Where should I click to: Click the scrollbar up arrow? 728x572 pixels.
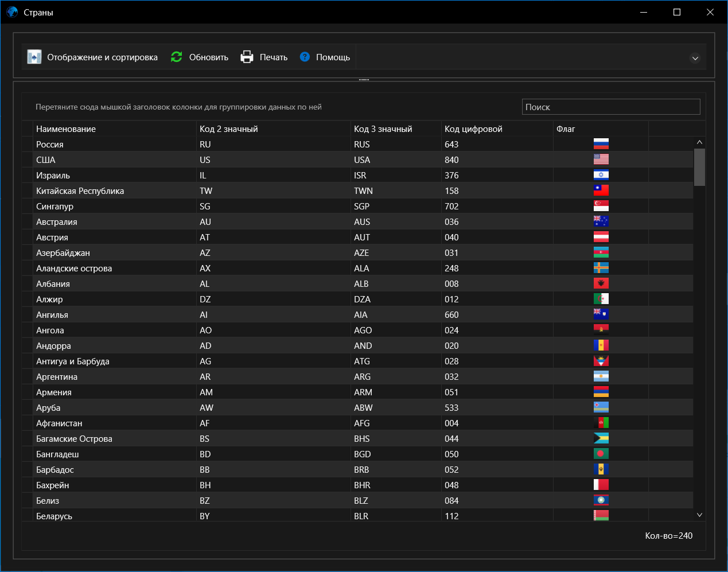(x=699, y=142)
